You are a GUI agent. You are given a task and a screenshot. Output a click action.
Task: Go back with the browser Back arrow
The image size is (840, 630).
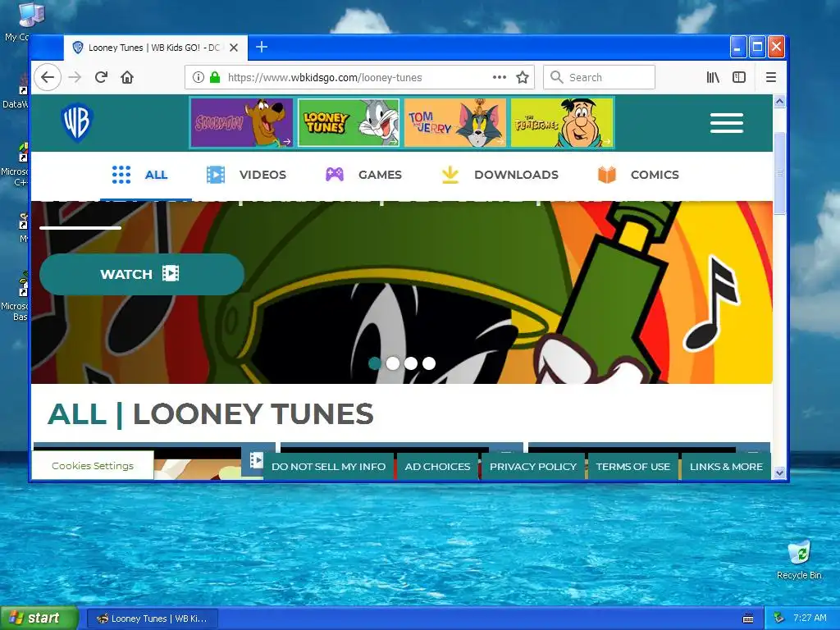48,77
